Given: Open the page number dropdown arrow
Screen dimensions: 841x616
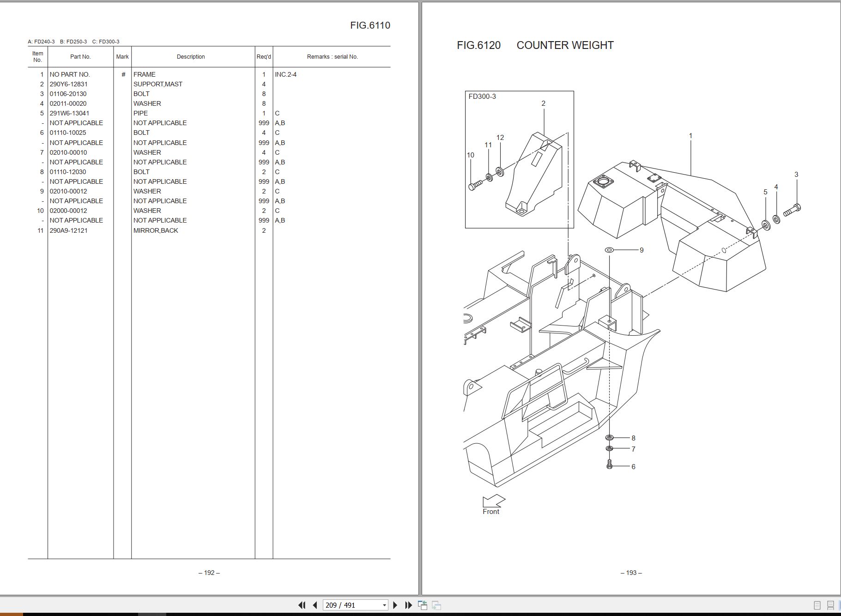Looking at the screenshot, I should coord(384,605).
